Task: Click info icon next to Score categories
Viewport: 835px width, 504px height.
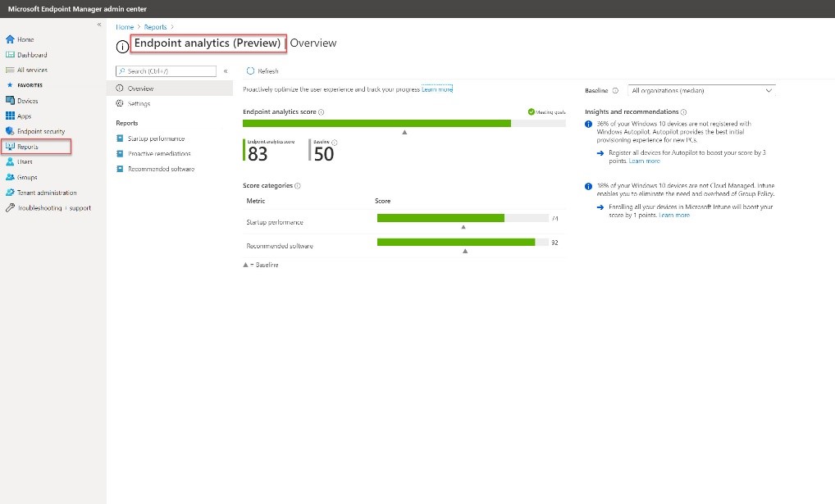Action: [298, 186]
